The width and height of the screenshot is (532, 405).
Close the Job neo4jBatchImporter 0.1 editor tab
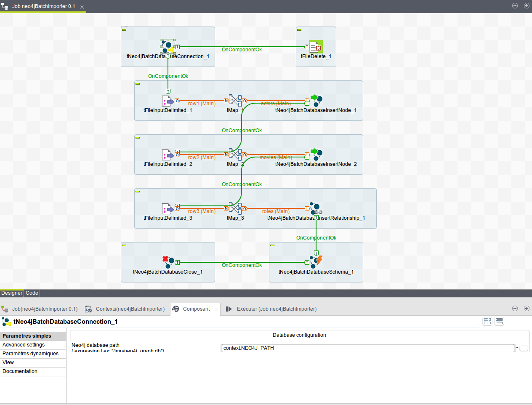[x=82, y=7]
